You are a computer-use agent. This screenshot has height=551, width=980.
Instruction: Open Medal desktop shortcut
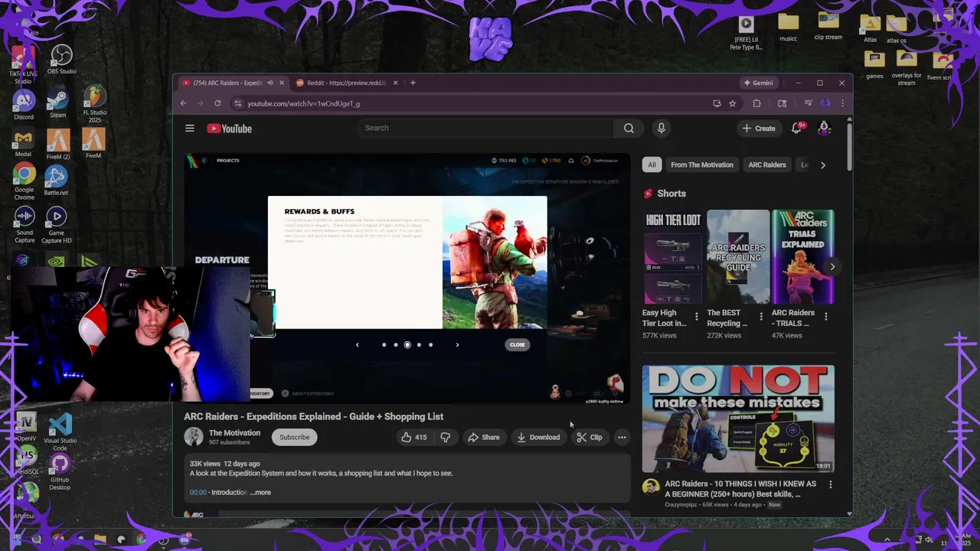[24, 142]
